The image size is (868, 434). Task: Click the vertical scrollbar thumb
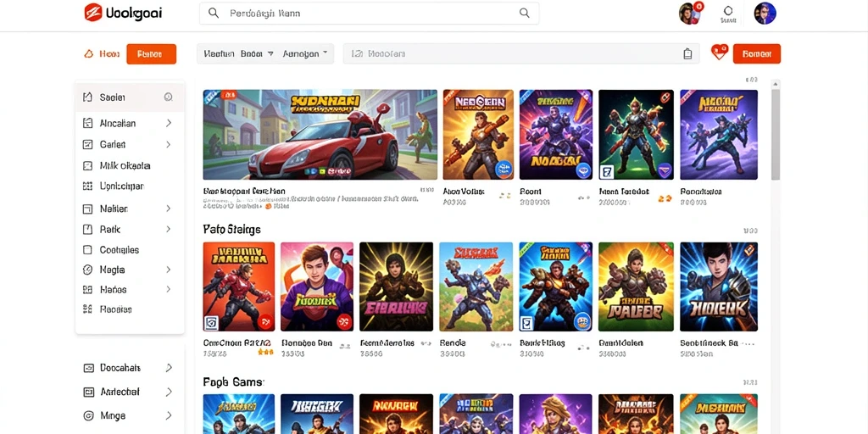[x=776, y=134]
